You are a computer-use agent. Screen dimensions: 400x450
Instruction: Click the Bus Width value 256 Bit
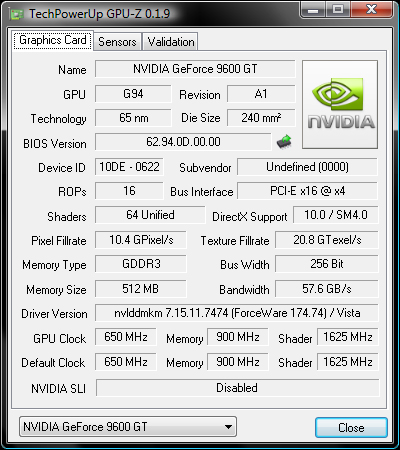tap(327, 264)
